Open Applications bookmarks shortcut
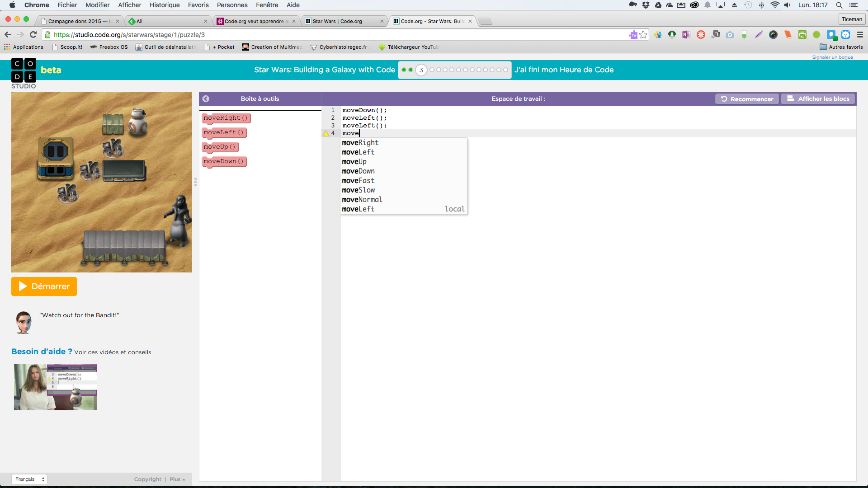Viewport: 868px width, 488px height. 24,47
